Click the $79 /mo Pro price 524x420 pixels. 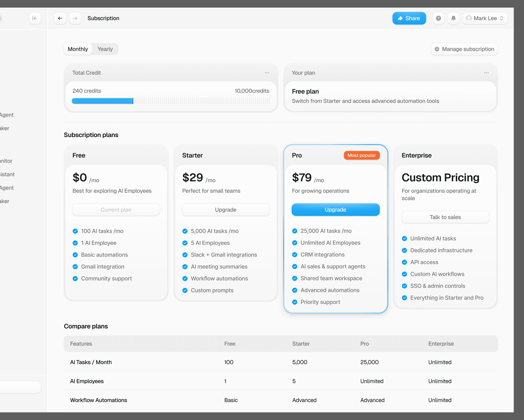click(x=308, y=178)
